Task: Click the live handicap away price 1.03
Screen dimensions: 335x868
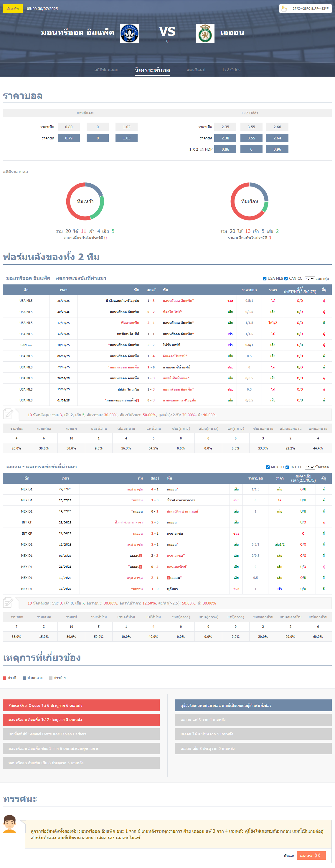Action: 127,138
